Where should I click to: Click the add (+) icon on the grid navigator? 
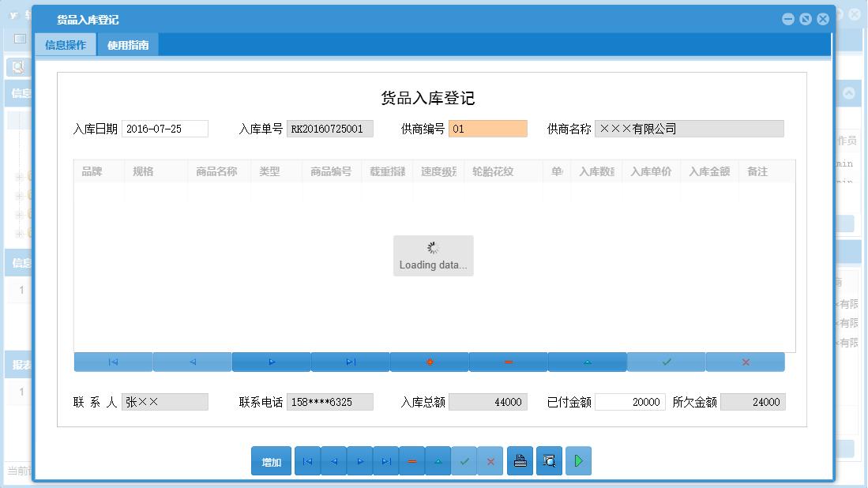click(429, 362)
